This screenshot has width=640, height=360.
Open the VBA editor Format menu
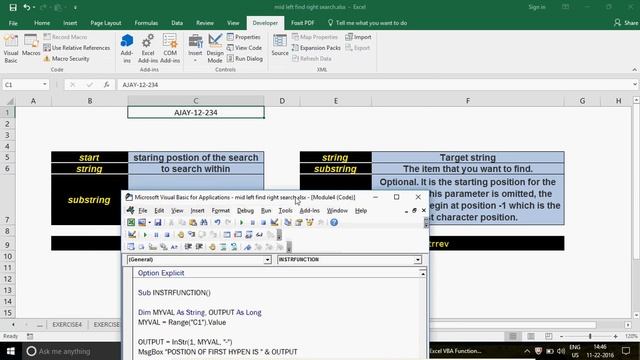(220, 211)
